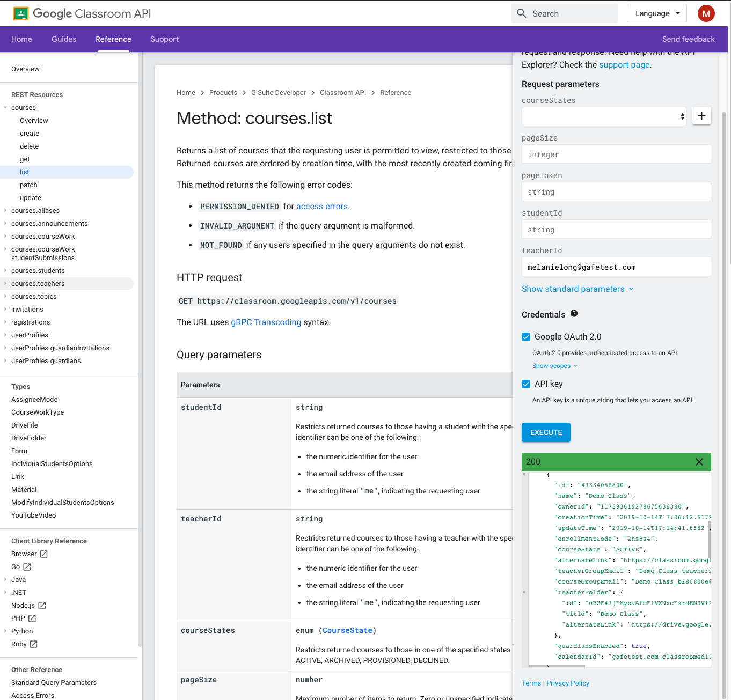Screen dimensions: 731x700
Task: Click the left sidebar vertical scrollbar
Action: [140, 349]
